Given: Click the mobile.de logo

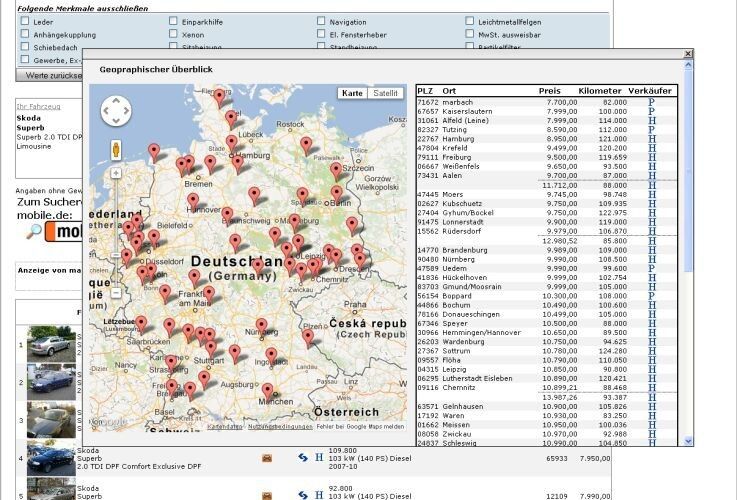Looking at the screenshot, I should pos(63,232).
